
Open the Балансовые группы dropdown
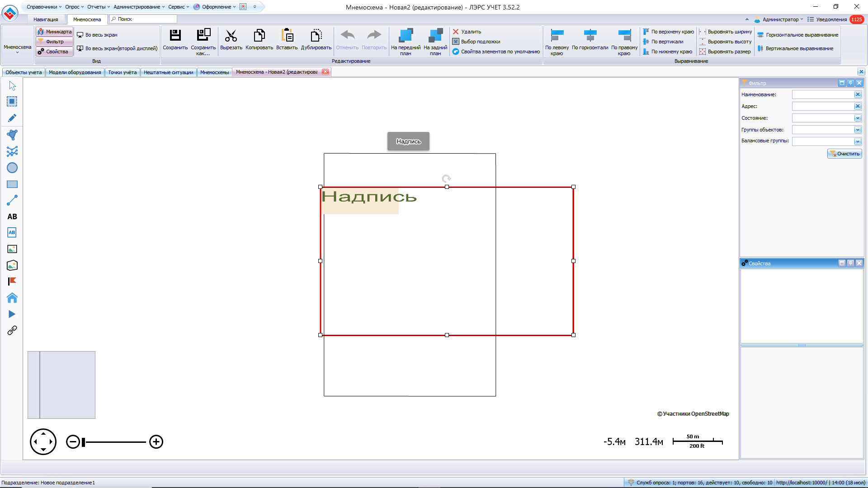(858, 141)
